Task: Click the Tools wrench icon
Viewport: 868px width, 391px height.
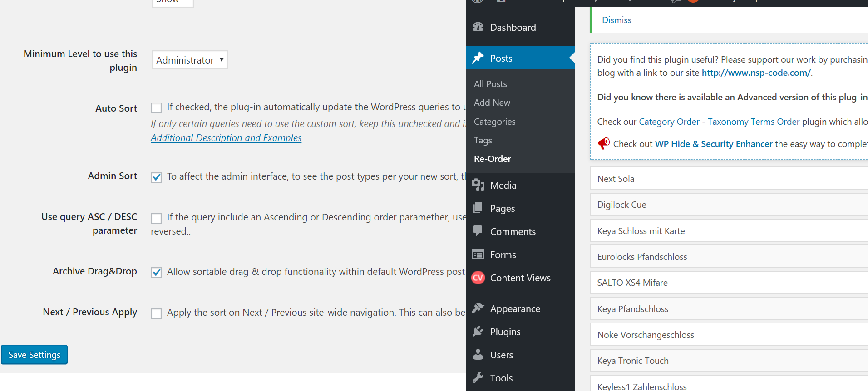Action: click(x=478, y=378)
